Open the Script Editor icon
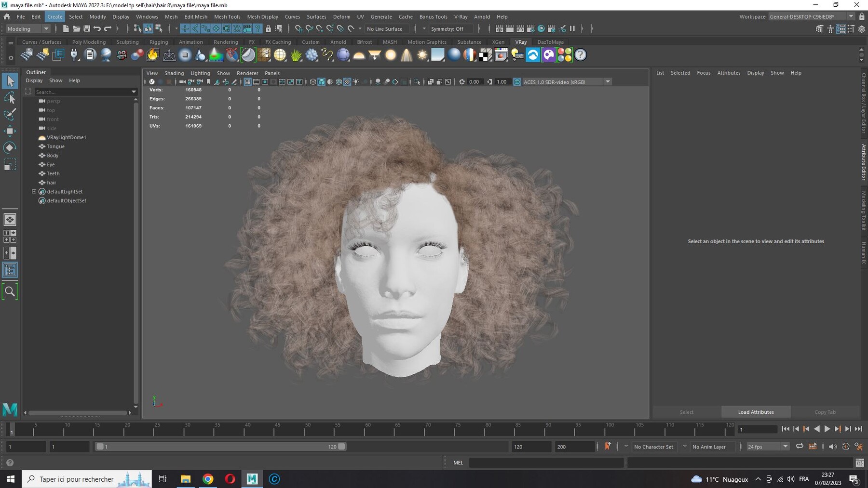 860,463
